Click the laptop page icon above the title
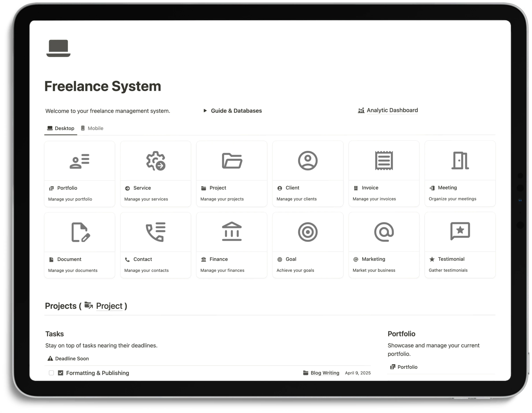The height and width of the screenshot is (413, 532). (58, 48)
